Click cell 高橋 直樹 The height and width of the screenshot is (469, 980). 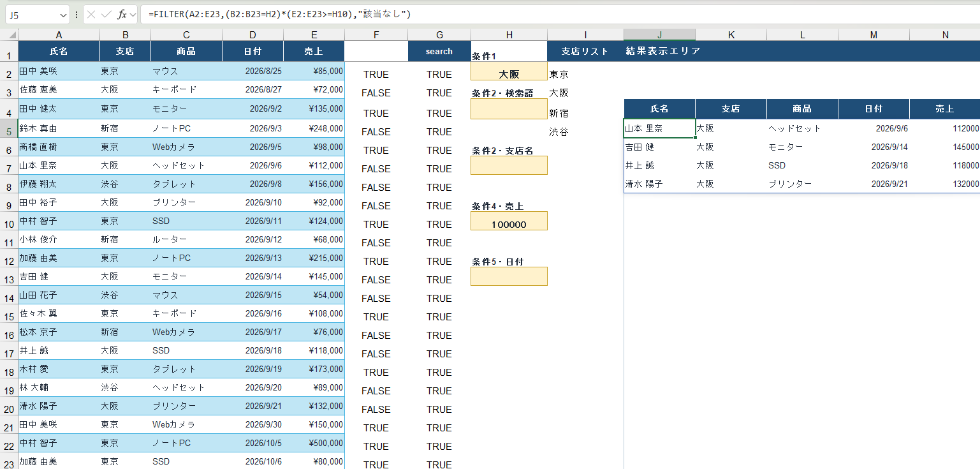coord(59,147)
